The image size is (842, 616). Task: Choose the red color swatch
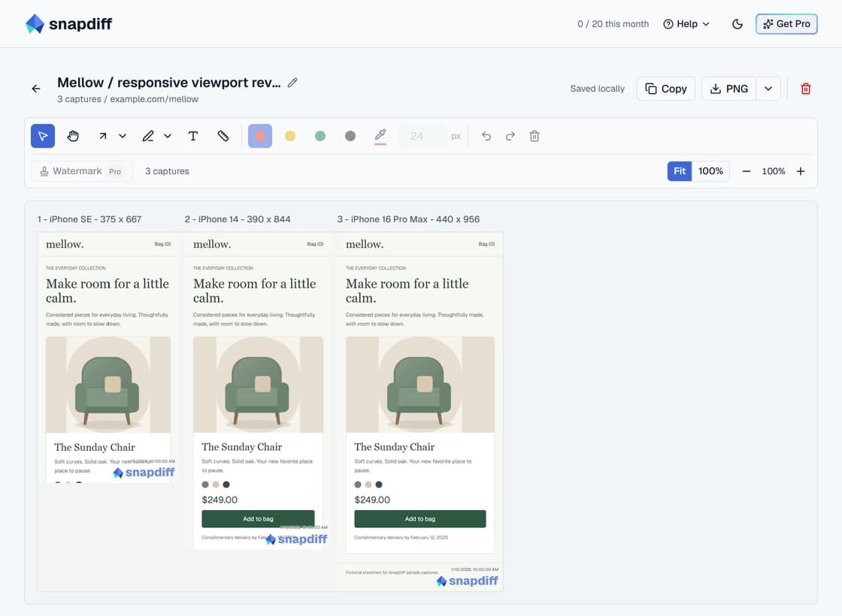point(260,136)
